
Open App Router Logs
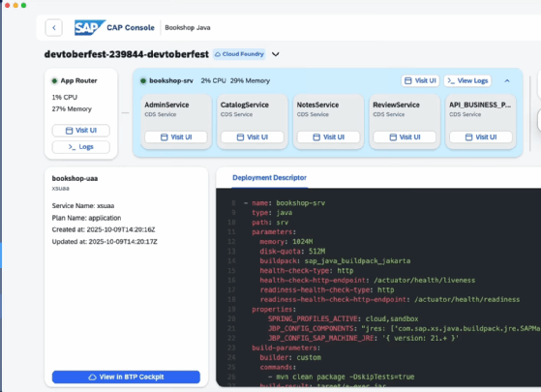[81, 147]
